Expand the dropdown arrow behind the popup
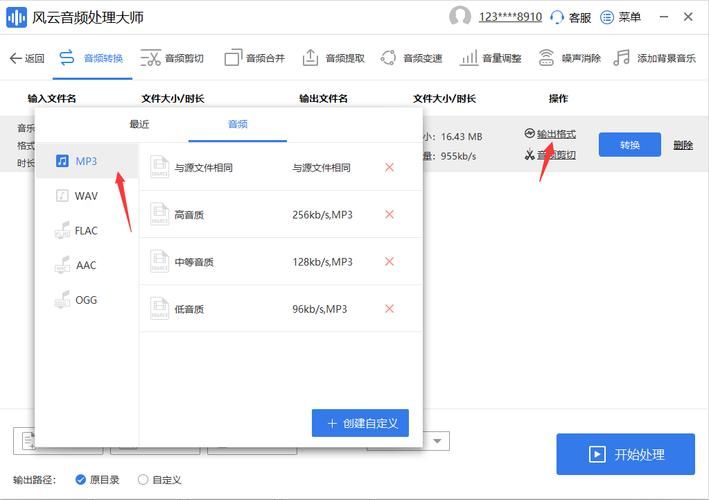The width and height of the screenshot is (709, 500). [437, 441]
